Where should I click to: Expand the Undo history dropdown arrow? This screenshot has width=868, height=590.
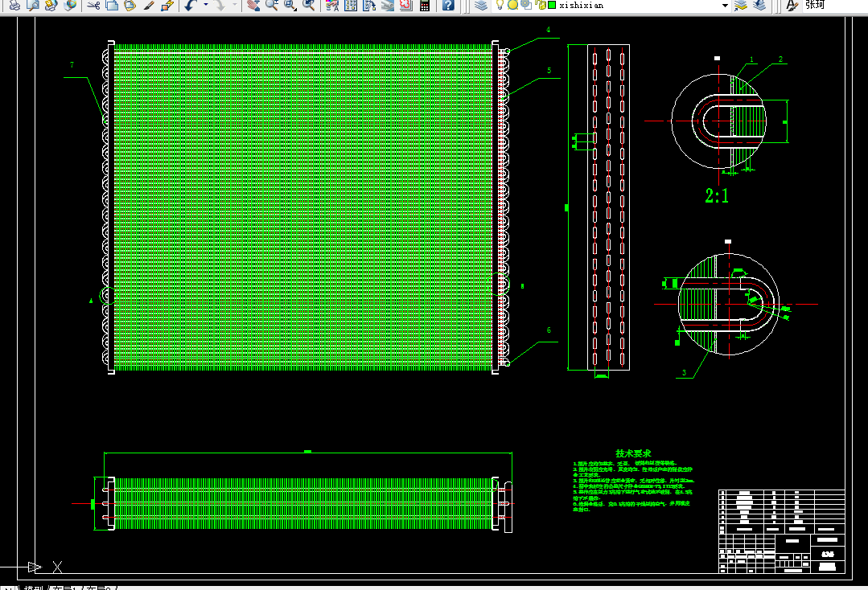(x=206, y=5)
